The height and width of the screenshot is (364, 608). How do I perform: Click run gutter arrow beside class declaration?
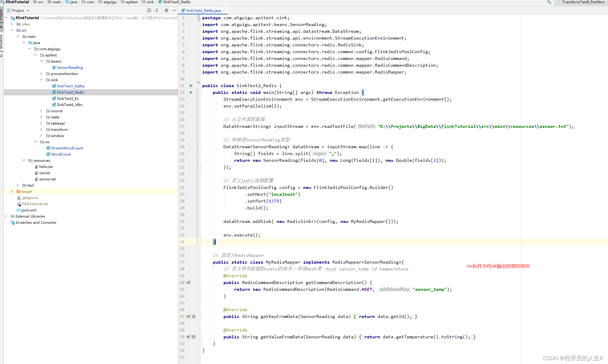pyautogui.click(x=191, y=86)
